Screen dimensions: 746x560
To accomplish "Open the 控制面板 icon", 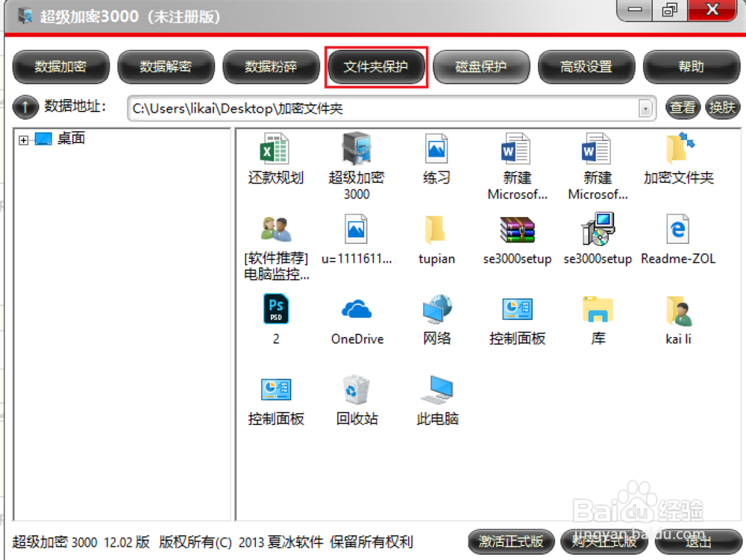I will [516, 309].
